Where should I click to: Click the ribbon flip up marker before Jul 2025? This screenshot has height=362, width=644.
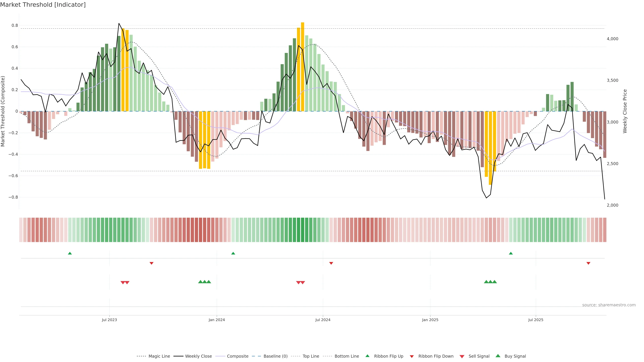[511, 253]
